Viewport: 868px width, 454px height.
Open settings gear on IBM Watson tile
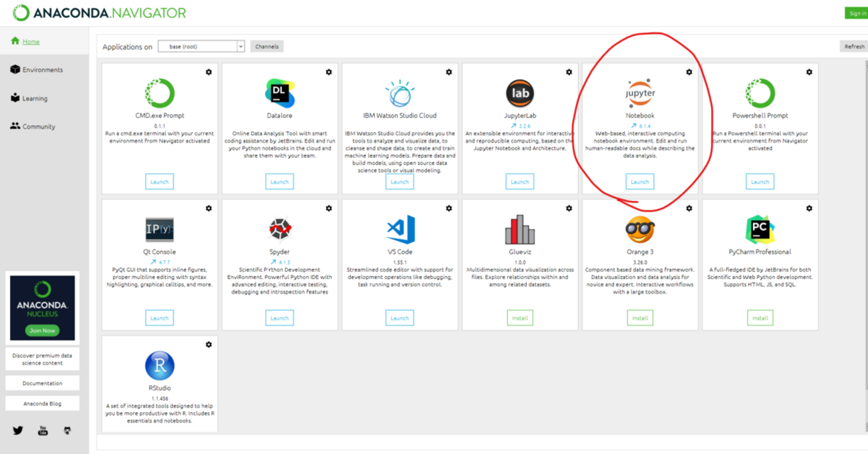(449, 72)
